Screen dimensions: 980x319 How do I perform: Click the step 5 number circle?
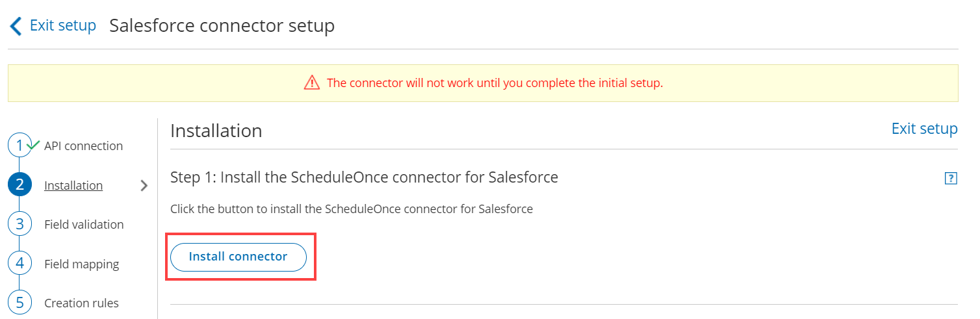point(19,303)
